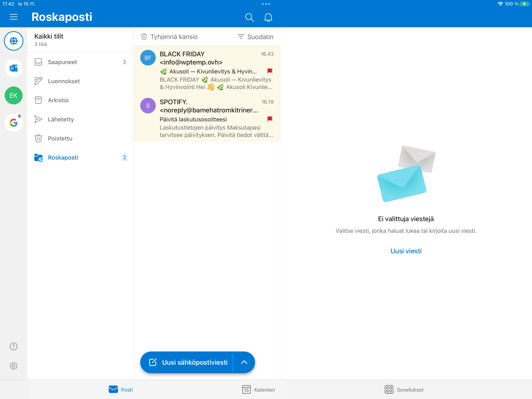
Task: Expand compose options chevron arrow
Action: [x=244, y=362]
